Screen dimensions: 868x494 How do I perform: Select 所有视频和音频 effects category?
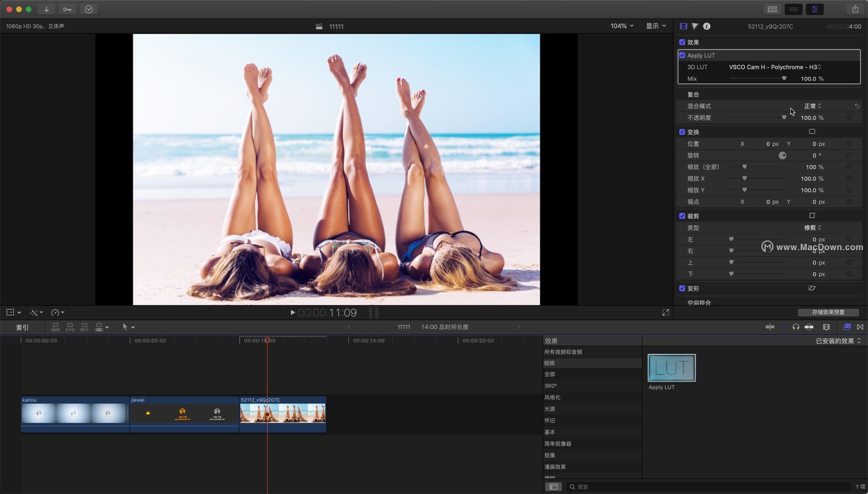[592, 352]
